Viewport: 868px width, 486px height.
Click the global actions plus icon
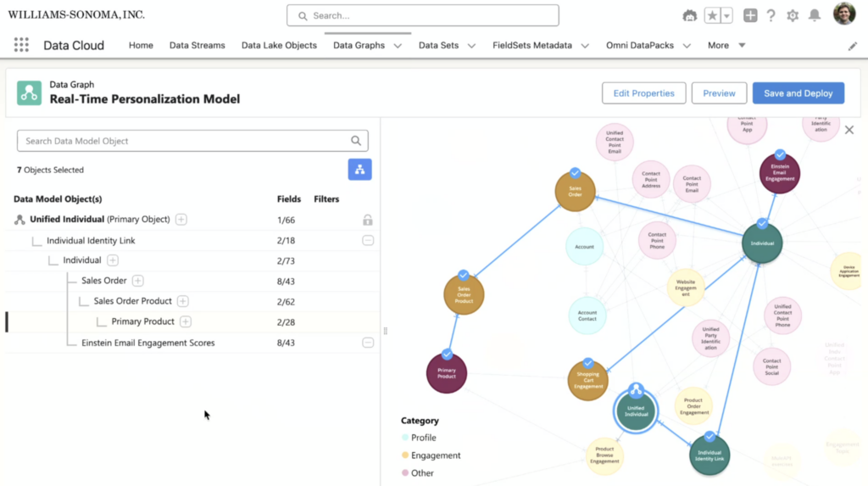pos(750,15)
